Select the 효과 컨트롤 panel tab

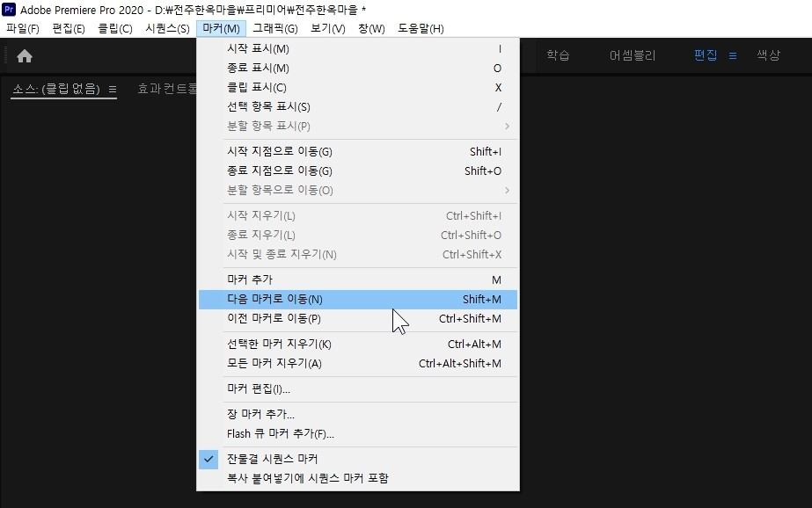click(167, 89)
